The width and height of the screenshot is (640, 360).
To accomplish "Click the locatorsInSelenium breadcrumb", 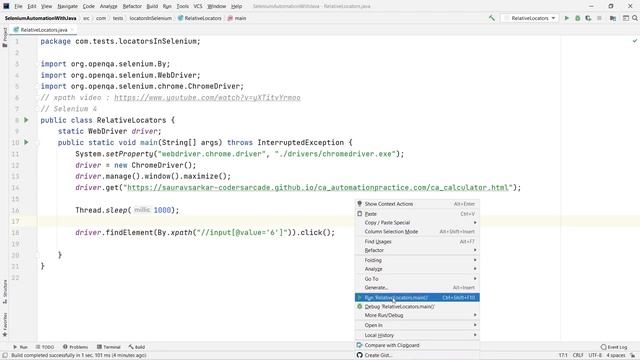I will tap(150, 18).
